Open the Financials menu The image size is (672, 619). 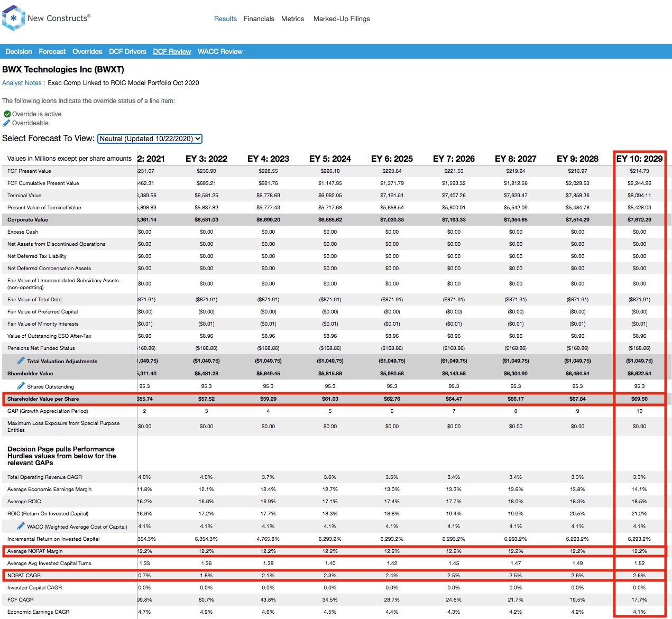[x=259, y=19]
